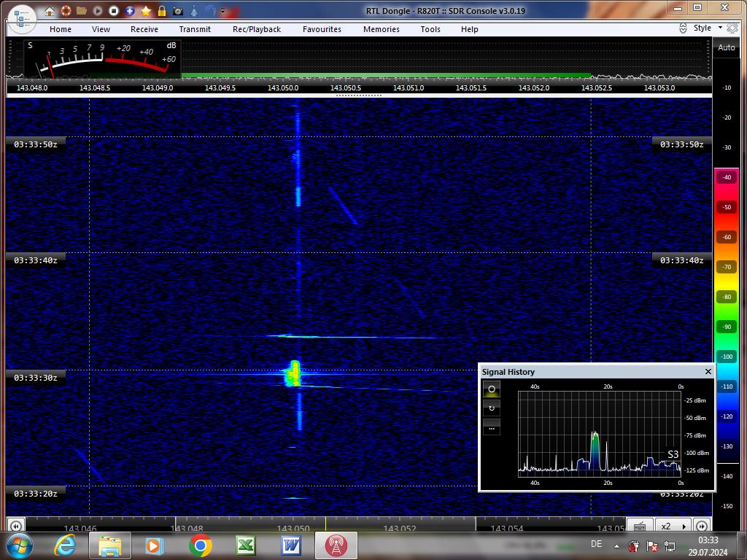Image resolution: width=747 pixels, height=560 pixels.
Task: Open Excel from taskbar
Action: click(245, 545)
